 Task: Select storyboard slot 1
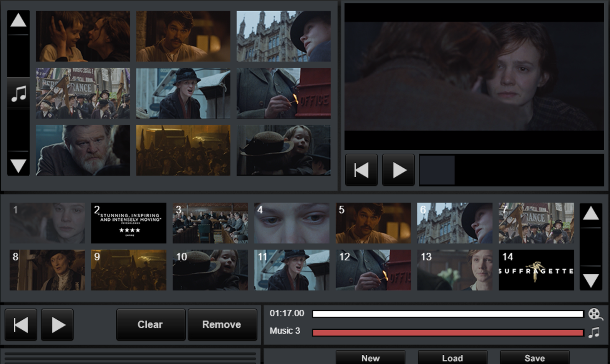47,223
